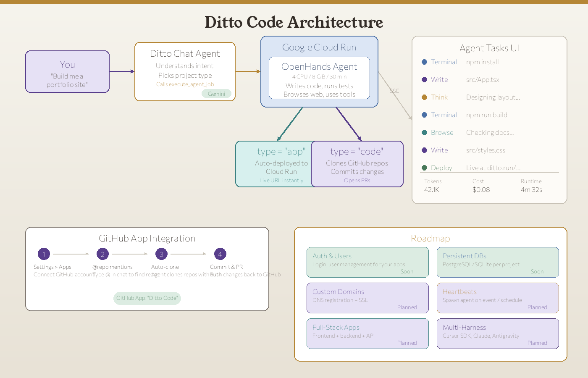588x378 pixels.
Task: Select the type = "app" heading
Action: pos(281,152)
